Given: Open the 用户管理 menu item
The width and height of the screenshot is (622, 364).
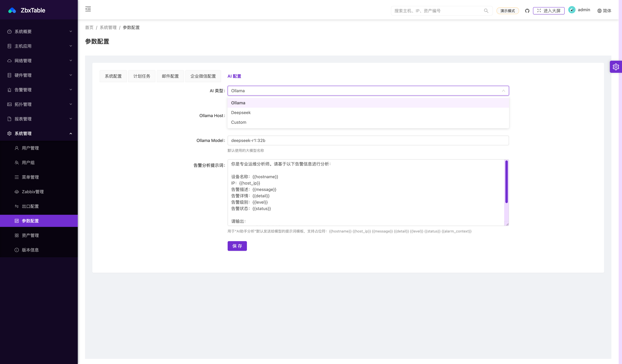Looking at the screenshot, I should pyautogui.click(x=39, y=148).
